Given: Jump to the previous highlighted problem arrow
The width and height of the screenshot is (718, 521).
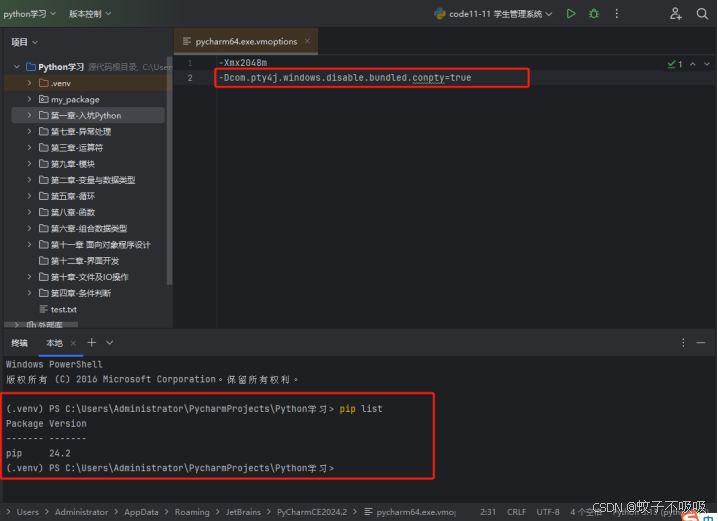Looking at the screenshot, I should [x=694, y=64].
